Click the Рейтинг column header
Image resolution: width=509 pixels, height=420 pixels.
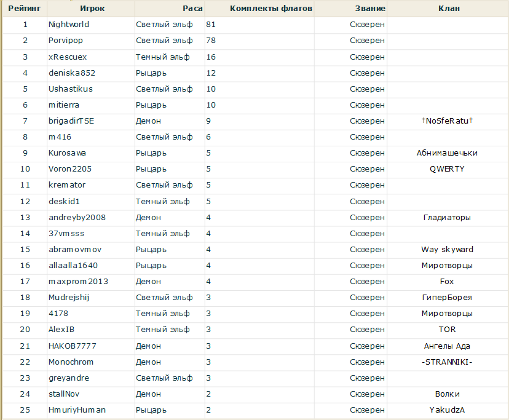coord(25,9)
